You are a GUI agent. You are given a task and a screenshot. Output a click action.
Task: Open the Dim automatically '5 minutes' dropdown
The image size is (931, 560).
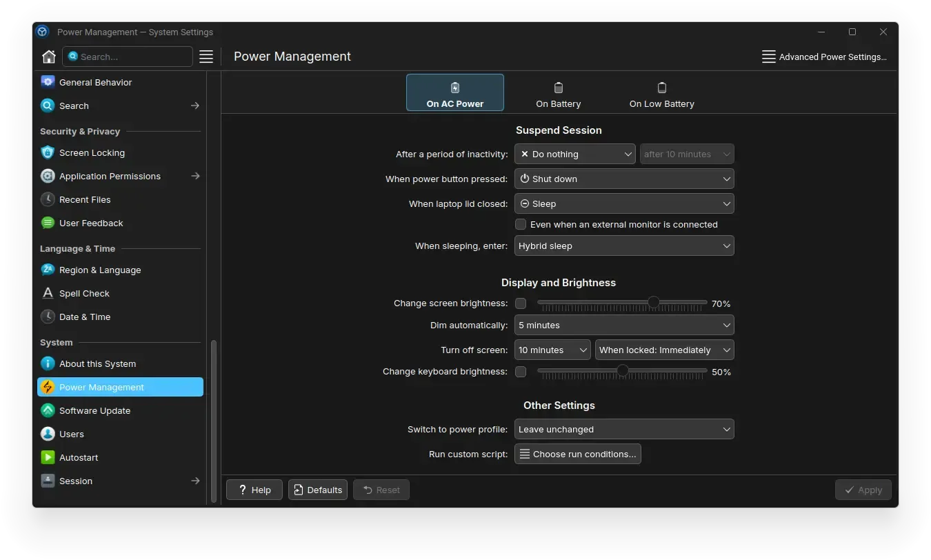point(624,325)
